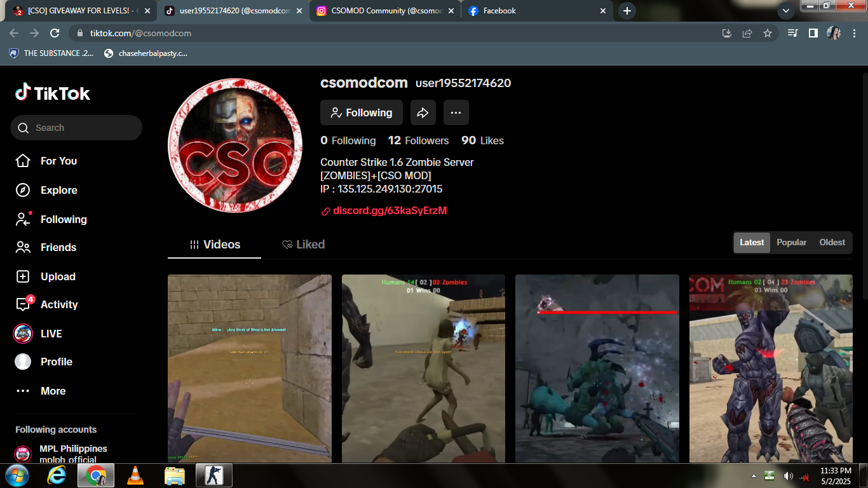Select the Popular sort option

tap(791, 243)
